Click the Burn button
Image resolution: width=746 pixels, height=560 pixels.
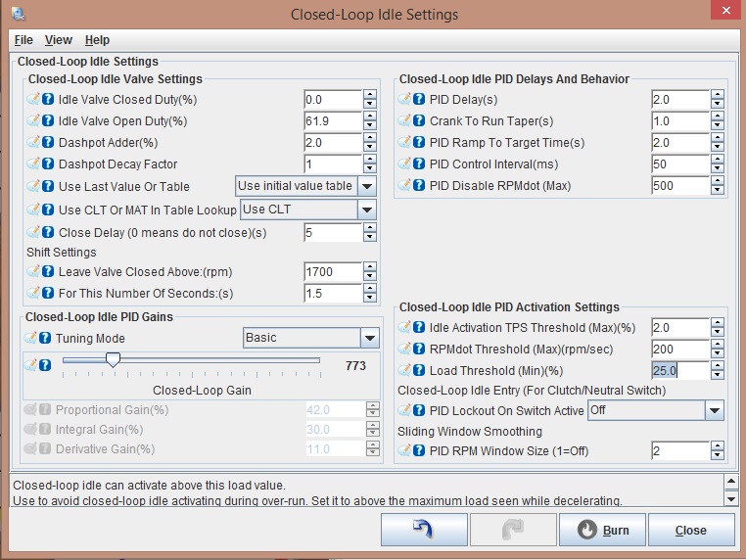pyautogui.click(x=602, y=530)
